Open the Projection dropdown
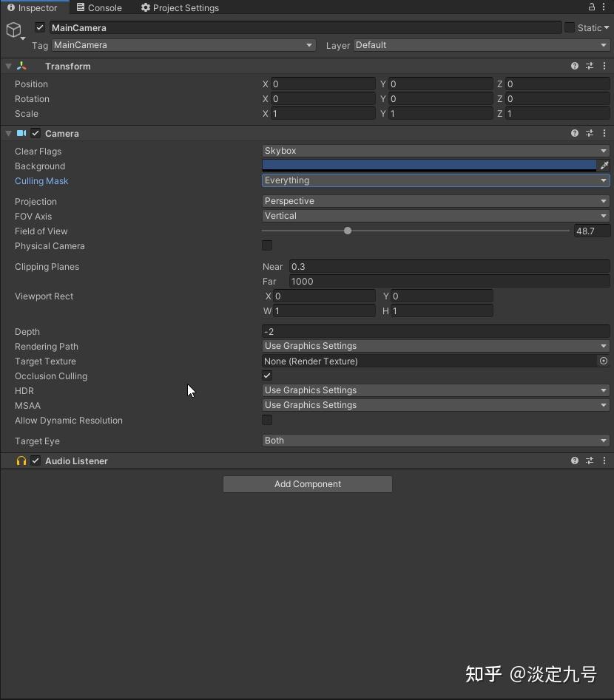The image size is (614, 700). pyautogui.click(x=436, y=200)
